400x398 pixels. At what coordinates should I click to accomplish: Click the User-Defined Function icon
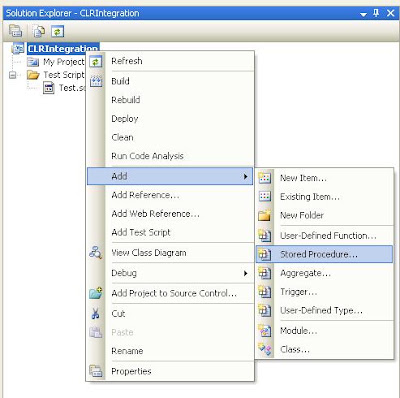pos(265,236)
